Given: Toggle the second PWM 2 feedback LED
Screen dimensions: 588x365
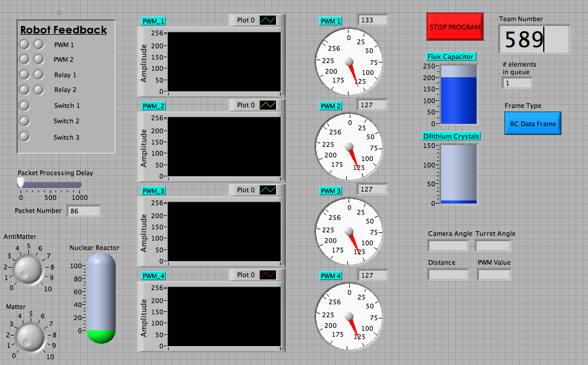Looking at the screenshot, I should point(38,59).
